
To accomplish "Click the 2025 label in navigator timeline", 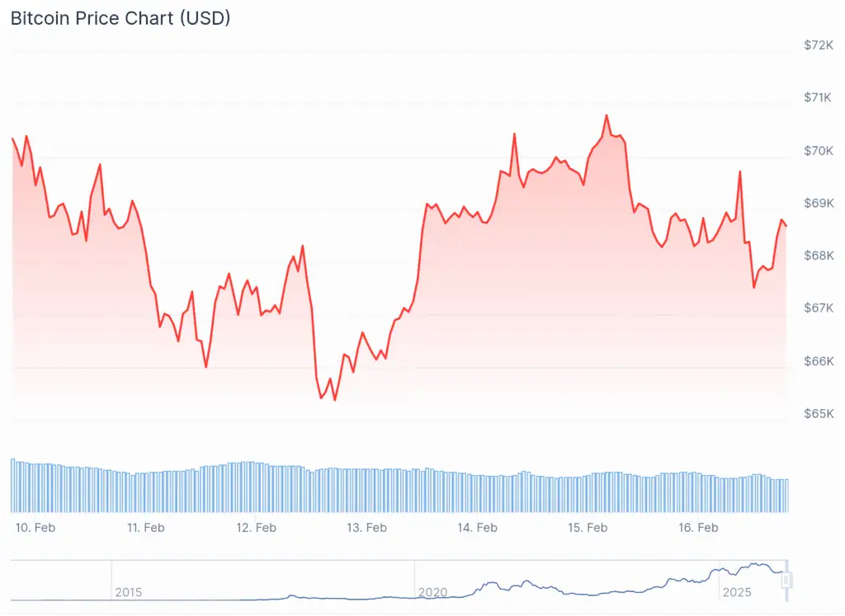I will tap(735, 592).
